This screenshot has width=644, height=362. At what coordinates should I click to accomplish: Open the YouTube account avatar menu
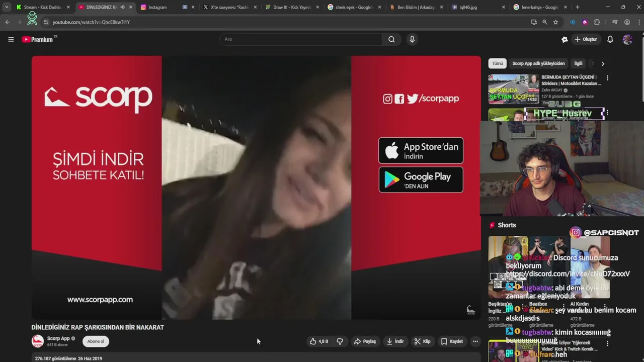click(627, 39)
